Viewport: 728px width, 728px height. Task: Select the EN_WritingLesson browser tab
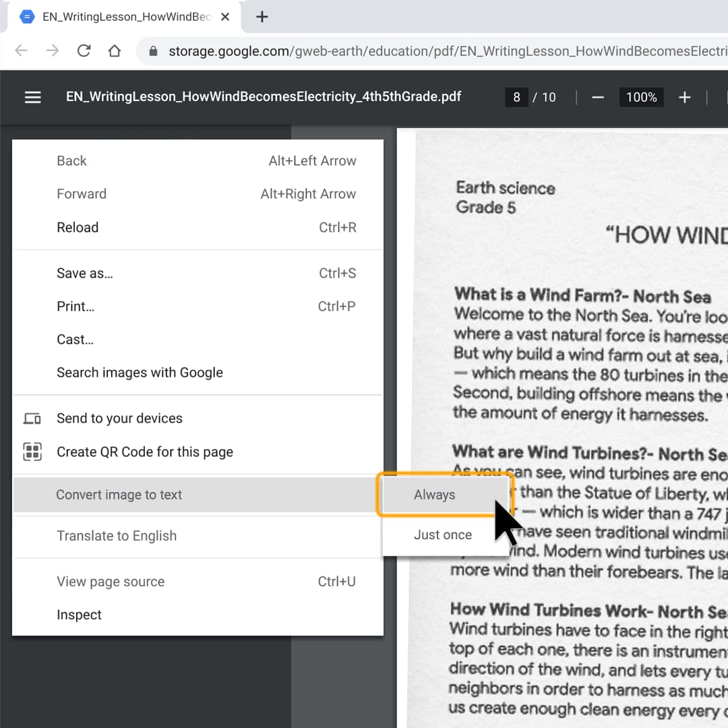(x=125, y=17)
